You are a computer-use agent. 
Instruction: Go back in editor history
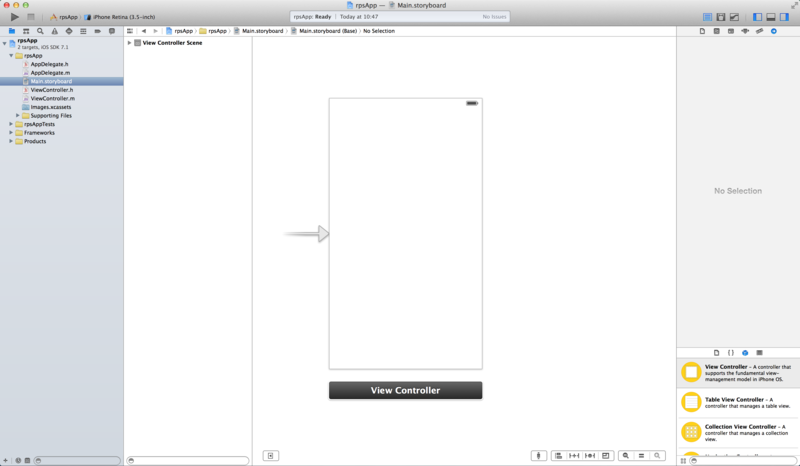tap(144, 31)
